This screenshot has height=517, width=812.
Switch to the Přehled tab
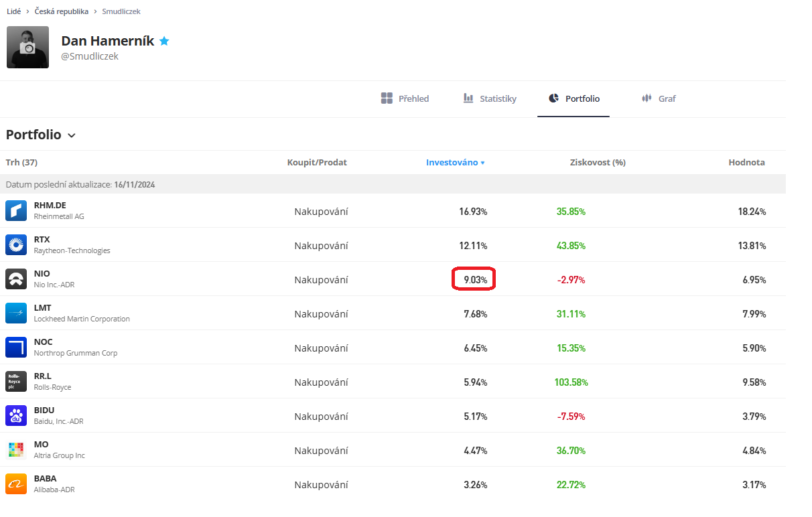click(405, 98)
